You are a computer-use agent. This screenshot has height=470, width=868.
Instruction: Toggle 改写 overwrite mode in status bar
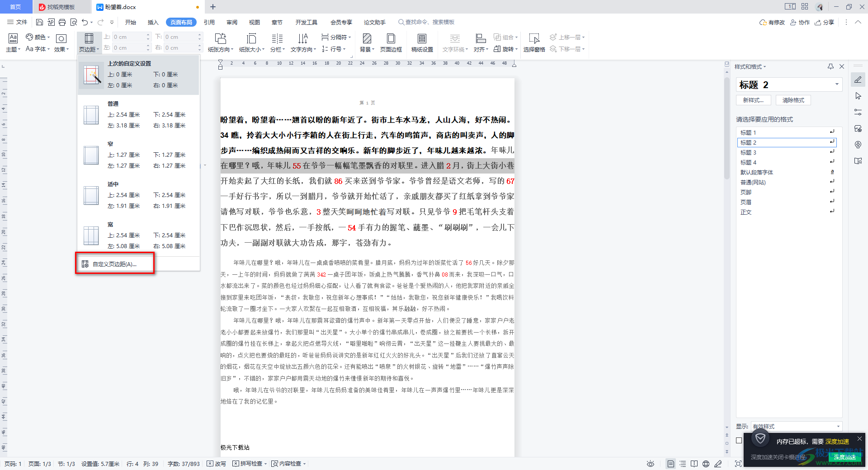coord(216,464)
